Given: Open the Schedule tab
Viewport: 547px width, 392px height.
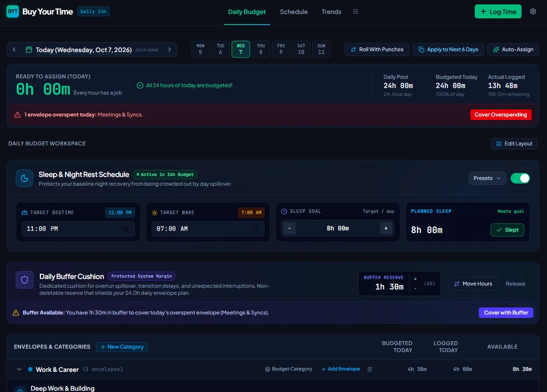Looking at the screenshot, I should pyautogui.click(x=294, y=12).
